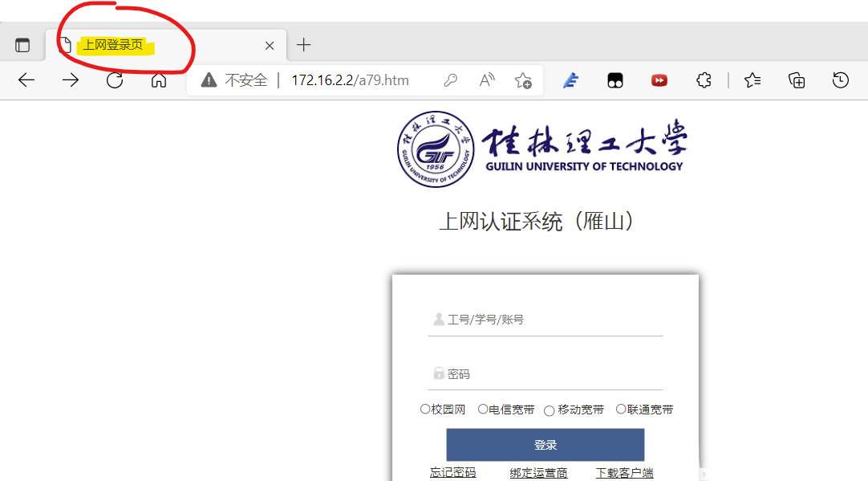Open a new tab with plus button
This screenshot has width=868, height=481.
[x=303, y=45]
